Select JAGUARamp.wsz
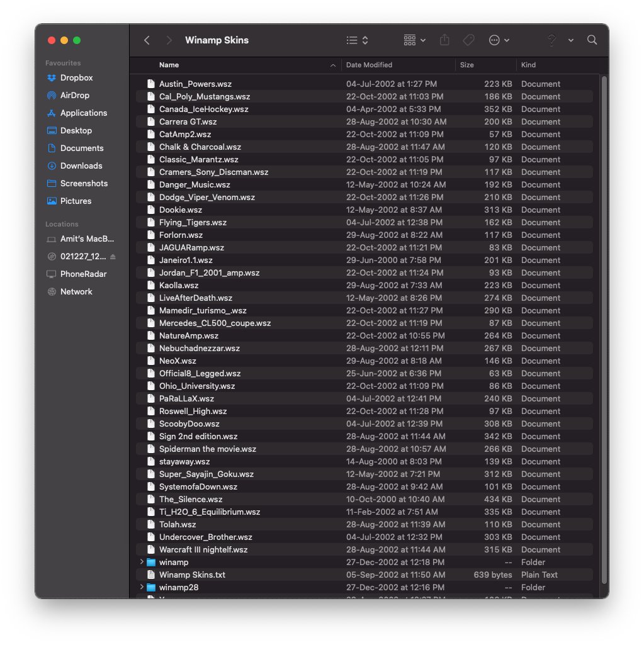Image resolution: width=644 pixels, height=645 pixels. [x=364, y=248]
